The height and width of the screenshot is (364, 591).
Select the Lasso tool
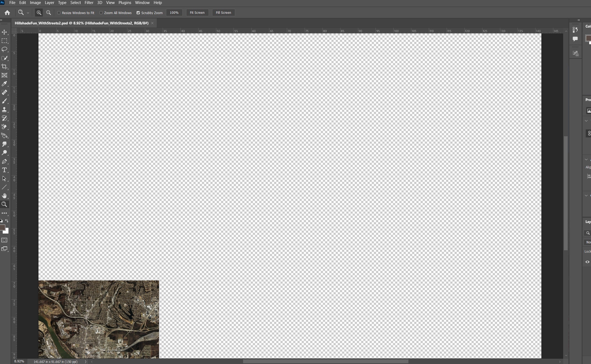[x=5, y=50]
